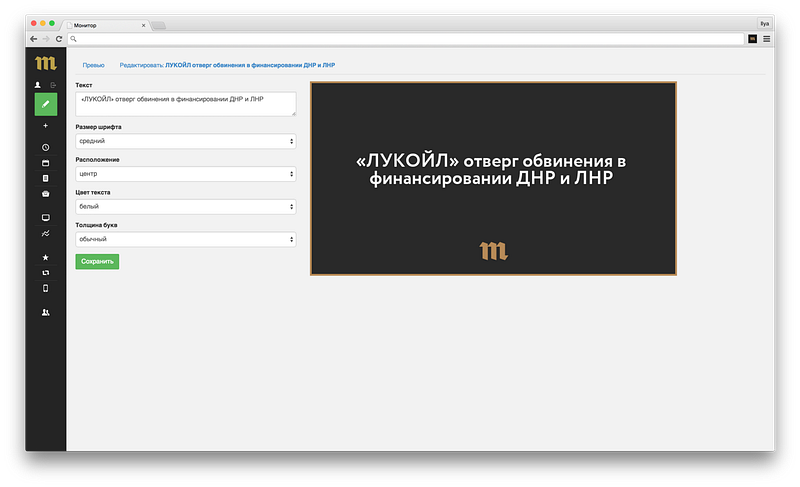800x487 pixels.
Task: Click the browser forward arrow
Action: [x=46, y=39]
